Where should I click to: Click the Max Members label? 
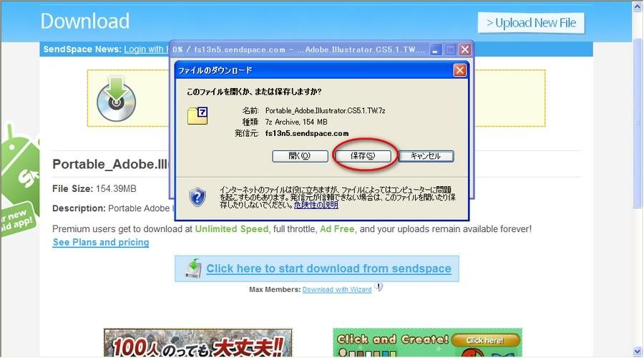click(x=275, y=289)
